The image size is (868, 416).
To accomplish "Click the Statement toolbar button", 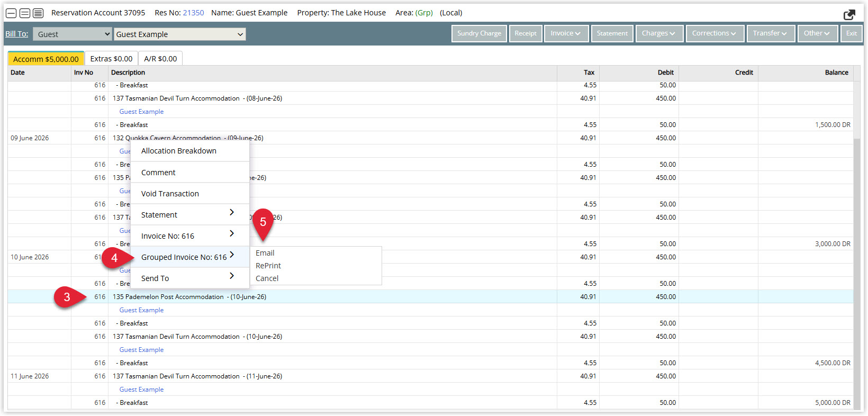I will (x=612, y=33).
